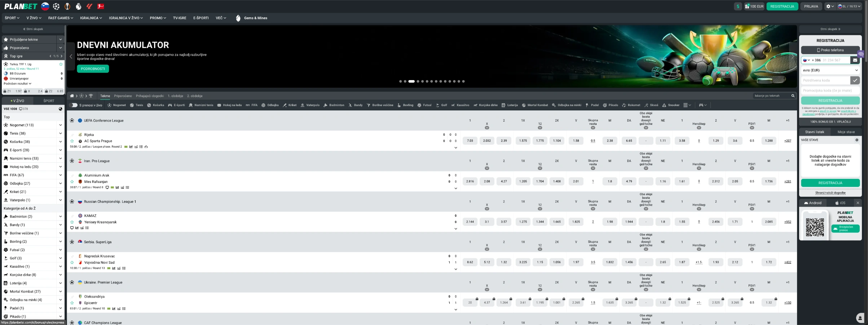Select the third banner carousel indicator
868x325 pixels.
tap(411, 82)
